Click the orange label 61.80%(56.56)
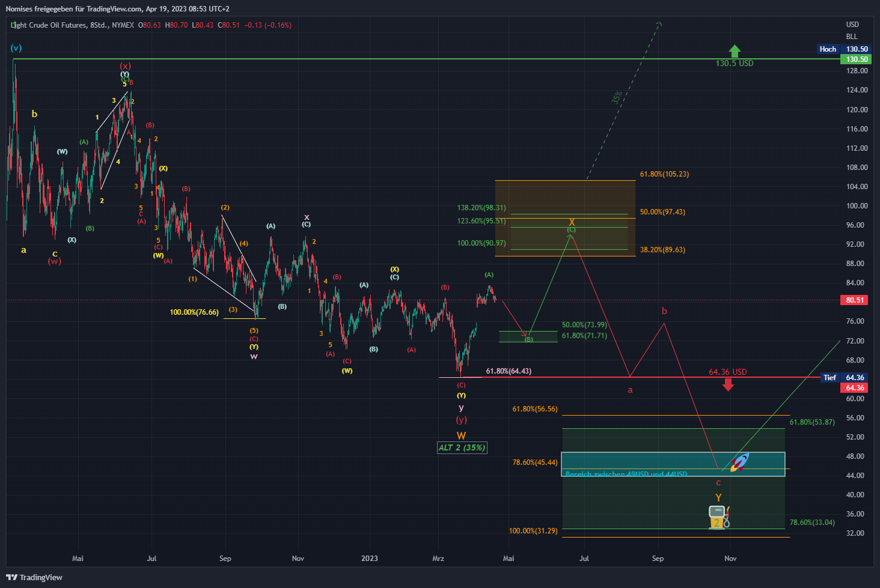 (535, 409)
